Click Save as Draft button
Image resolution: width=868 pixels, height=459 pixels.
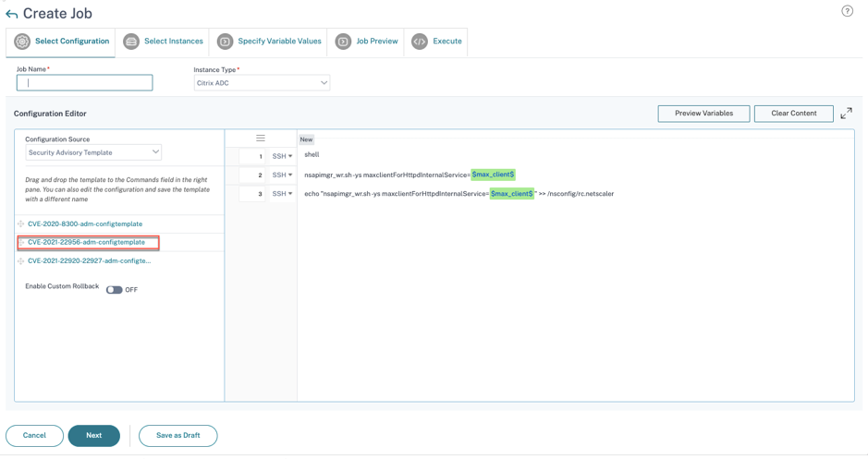point(177,436)
